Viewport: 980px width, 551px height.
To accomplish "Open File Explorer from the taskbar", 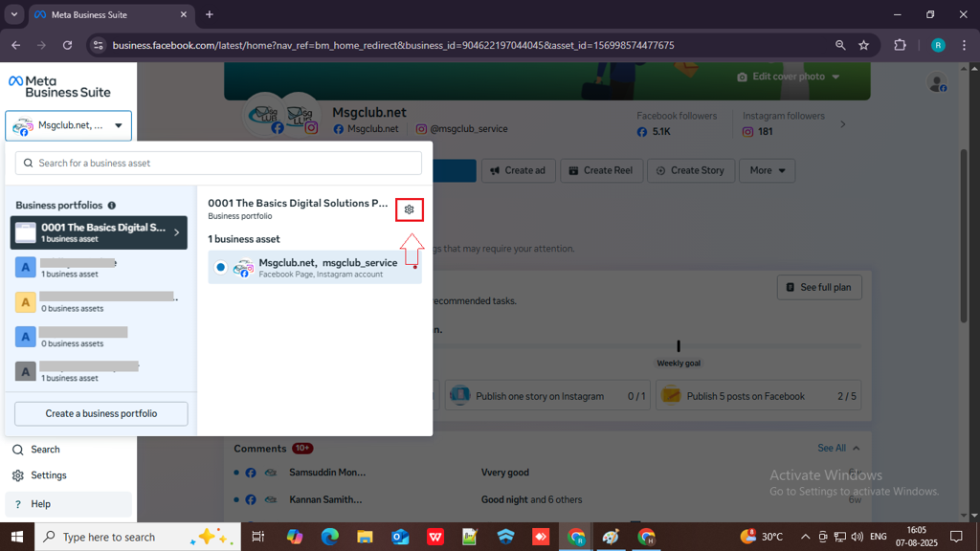I will click(365, 537).
